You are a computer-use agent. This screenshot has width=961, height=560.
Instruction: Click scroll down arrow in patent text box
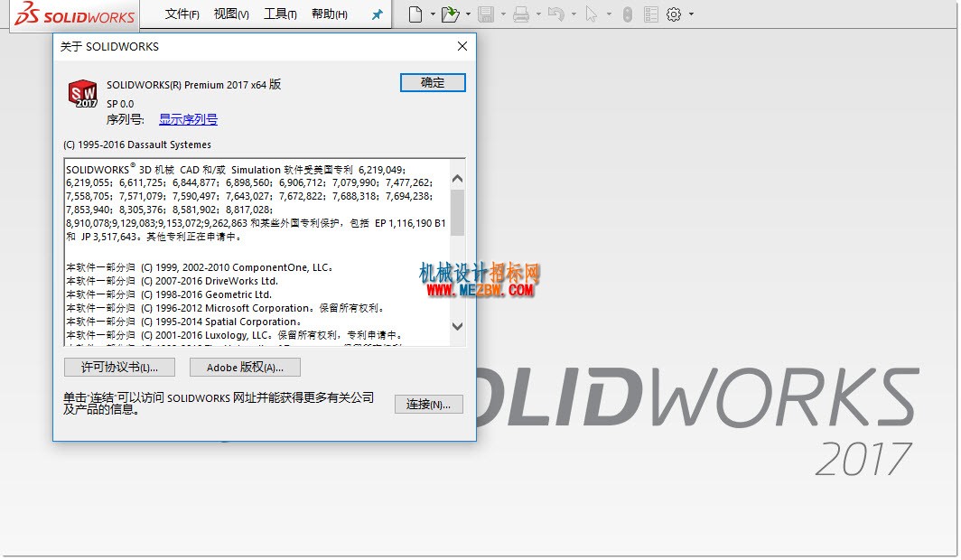click(x=457, y=327)
